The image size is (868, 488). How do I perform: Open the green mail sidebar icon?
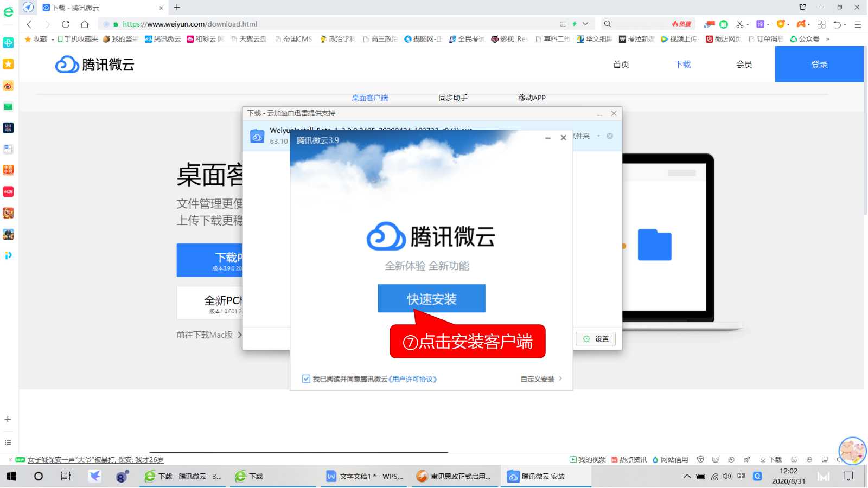pyautogui.click(x=8, y=107)
